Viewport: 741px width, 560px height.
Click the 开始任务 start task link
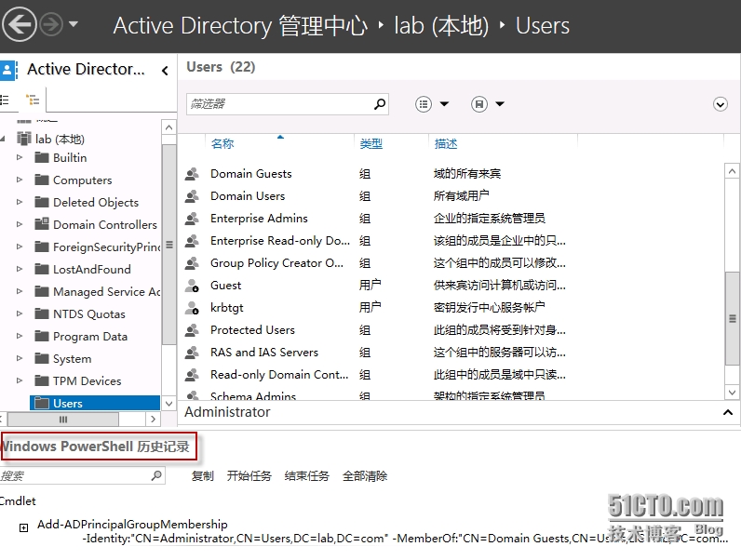click(x=249, y=476)
